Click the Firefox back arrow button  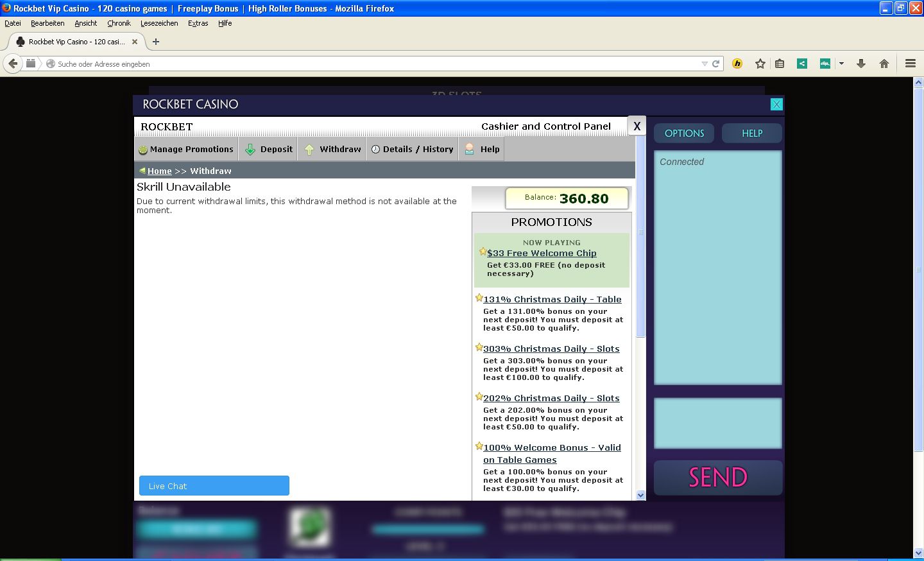point(13,64)
